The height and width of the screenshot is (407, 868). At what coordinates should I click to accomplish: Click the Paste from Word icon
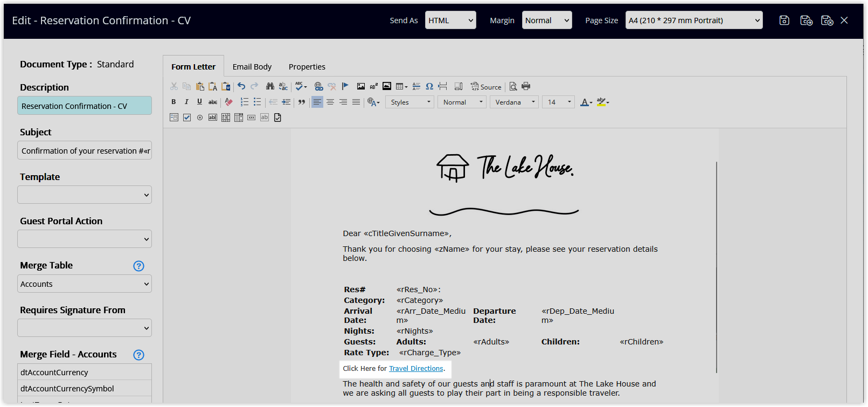226,86
